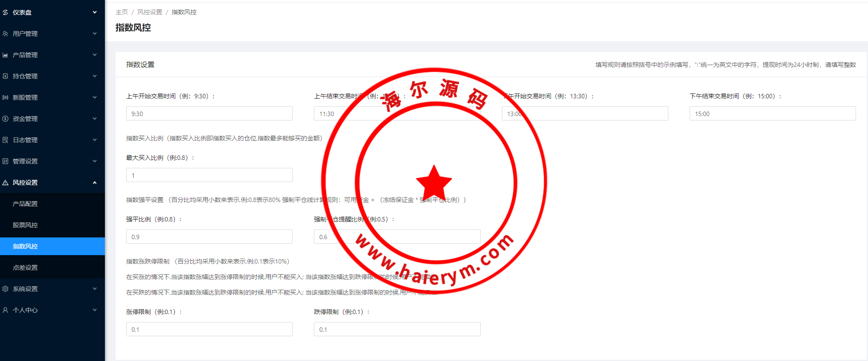The height and width of the screenshot is (361, 868).
Task: Click the coin icon beside 资金管理
Action: click(5, 119)
